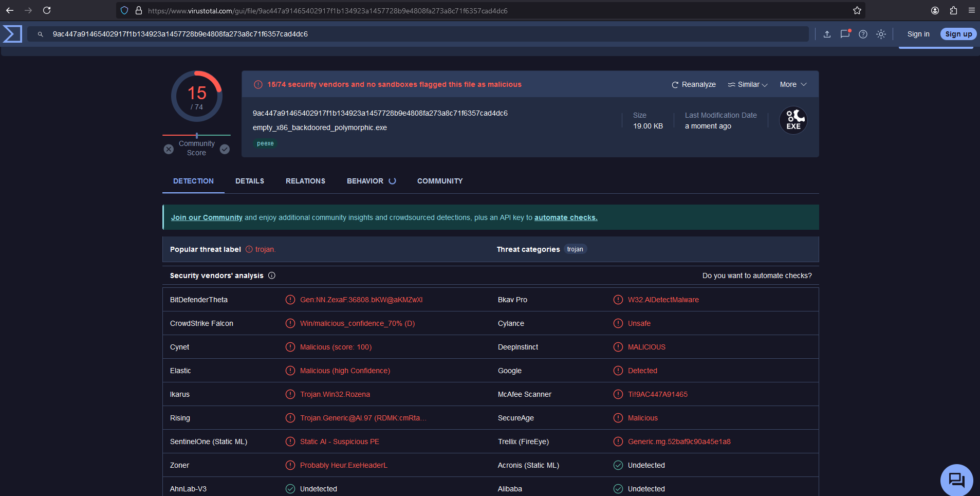
Task: Click the Malicious (high Confidence) Elastic result
Action: [345, 371]
